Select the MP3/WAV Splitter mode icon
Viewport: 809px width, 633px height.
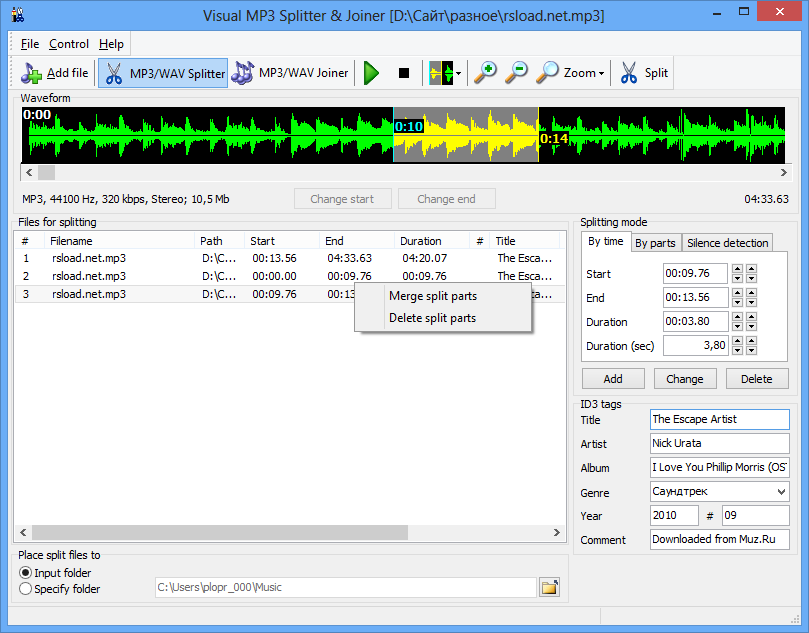tap(113, 72)
